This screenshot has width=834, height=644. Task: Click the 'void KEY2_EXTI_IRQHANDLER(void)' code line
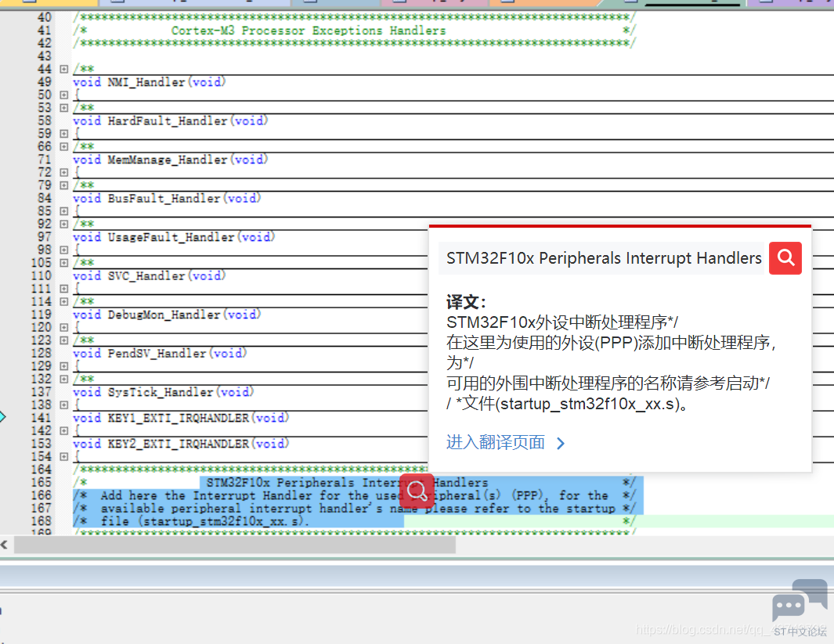pos(181,444)
